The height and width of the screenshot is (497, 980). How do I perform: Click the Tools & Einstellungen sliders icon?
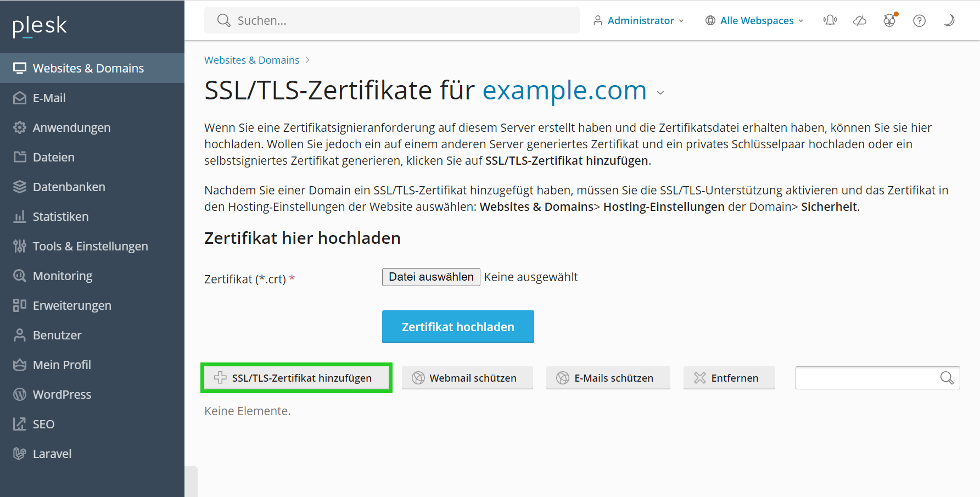point(20,246)
